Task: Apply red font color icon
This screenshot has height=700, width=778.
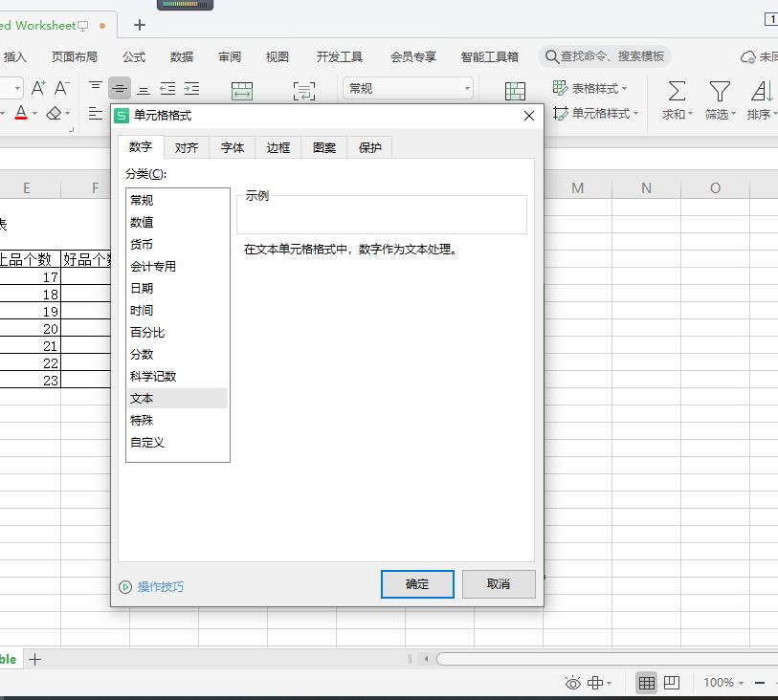Action: point(21,113)
